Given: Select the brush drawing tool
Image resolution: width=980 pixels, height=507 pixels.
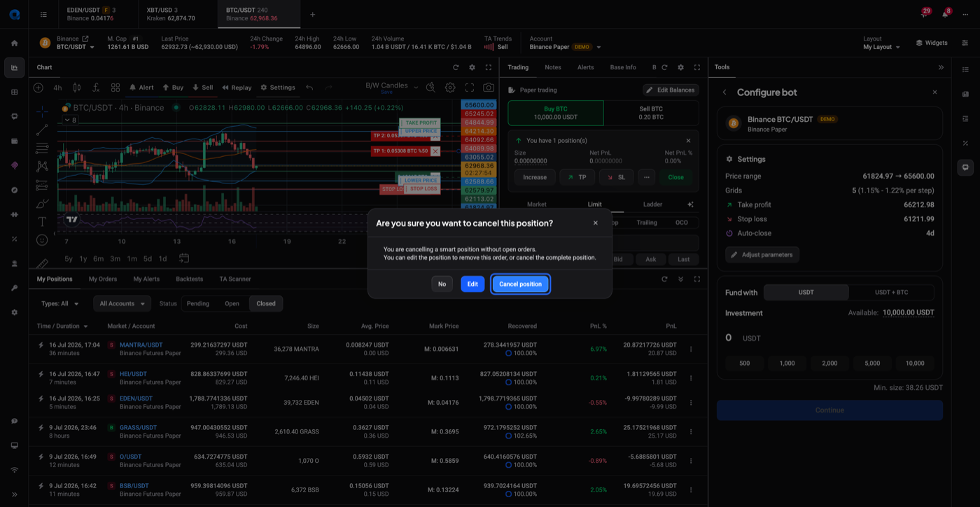Looking at the screenshot, I should [42, 203].
